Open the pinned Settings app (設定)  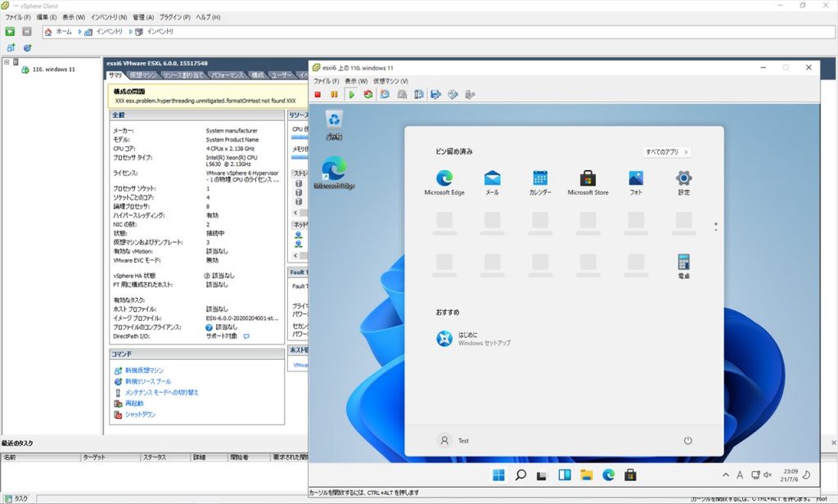[x=683, y=182]
